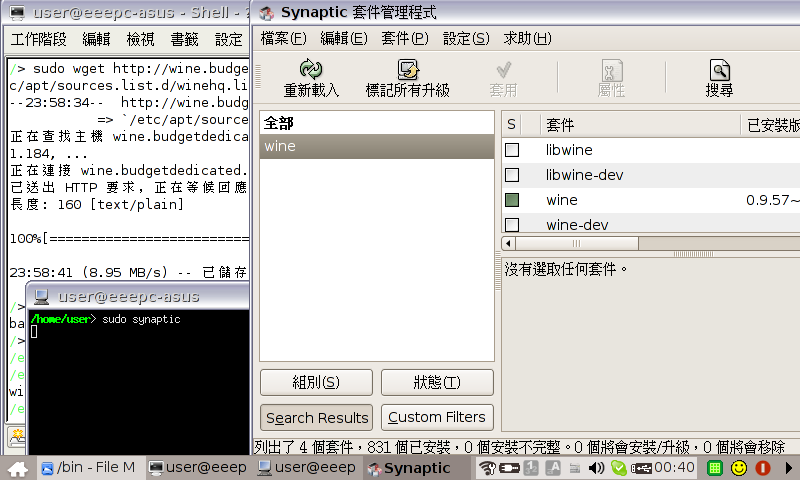Open the 求助(H) Help menu
The width and height of the screenshot is (800, 480).
[x=527, y=38]
